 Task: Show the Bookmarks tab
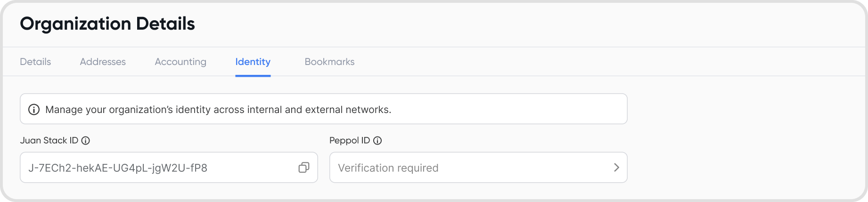click(x=329, y=62)
